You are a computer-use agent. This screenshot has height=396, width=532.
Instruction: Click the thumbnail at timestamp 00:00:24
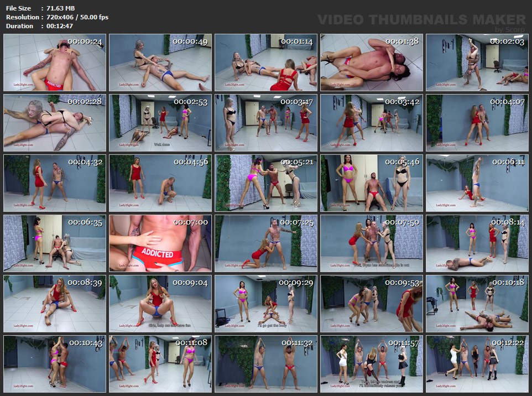point(54,62)
